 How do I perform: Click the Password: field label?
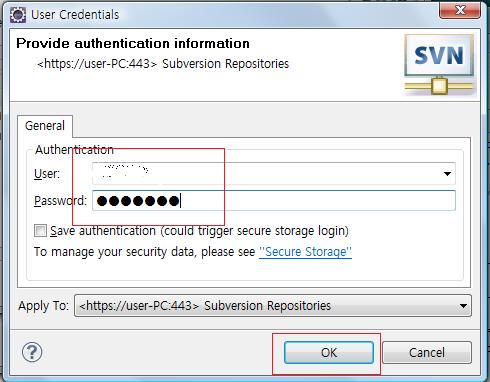tap(60, 201)
